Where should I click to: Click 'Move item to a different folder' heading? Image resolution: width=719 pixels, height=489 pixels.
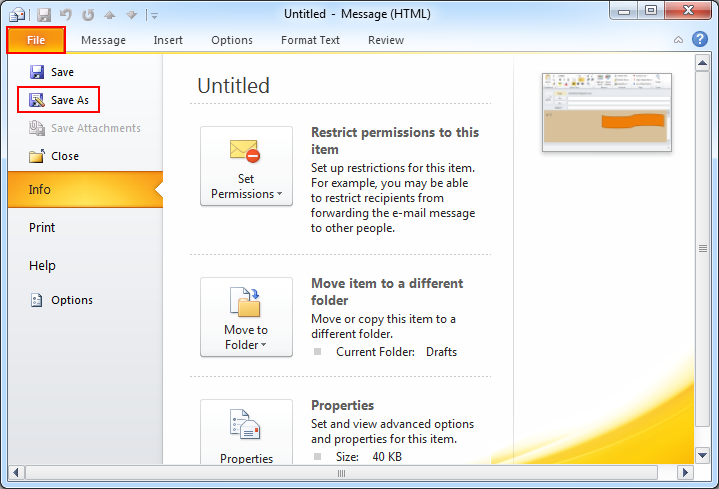387,292
